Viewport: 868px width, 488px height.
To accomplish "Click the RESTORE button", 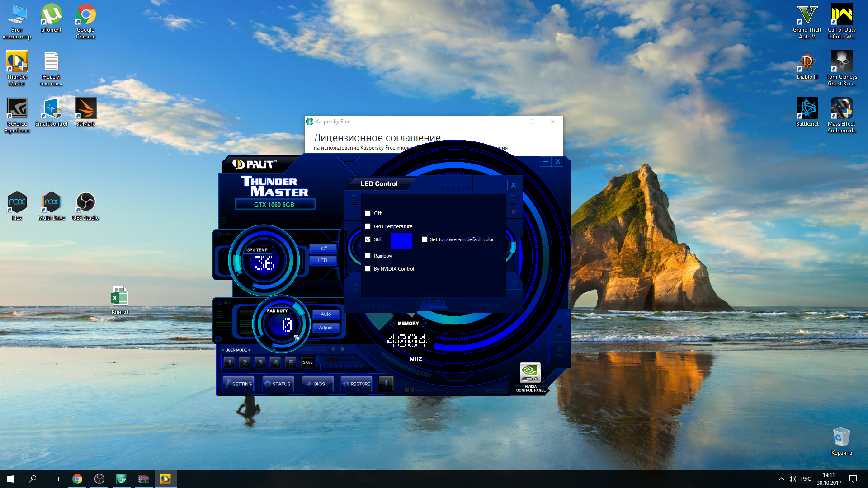I will [357, 384].
